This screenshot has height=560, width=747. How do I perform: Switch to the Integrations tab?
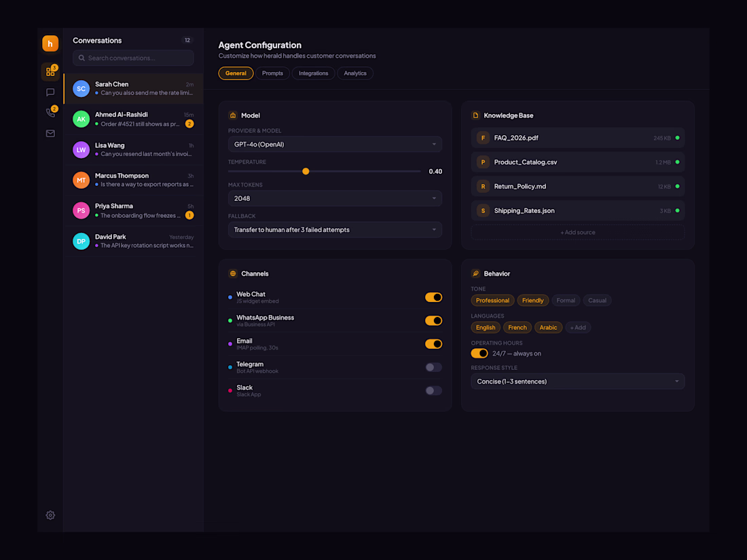314,73
